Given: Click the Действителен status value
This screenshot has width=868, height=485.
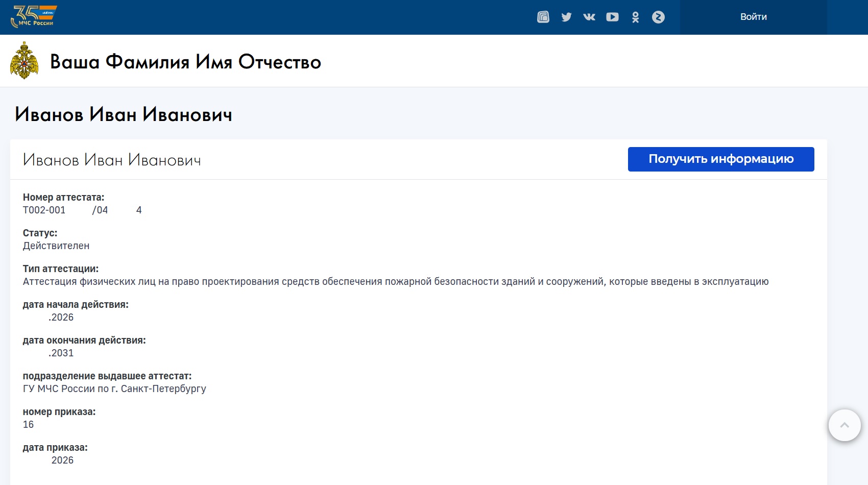Looking at the screenshot, I should point(56,246).
